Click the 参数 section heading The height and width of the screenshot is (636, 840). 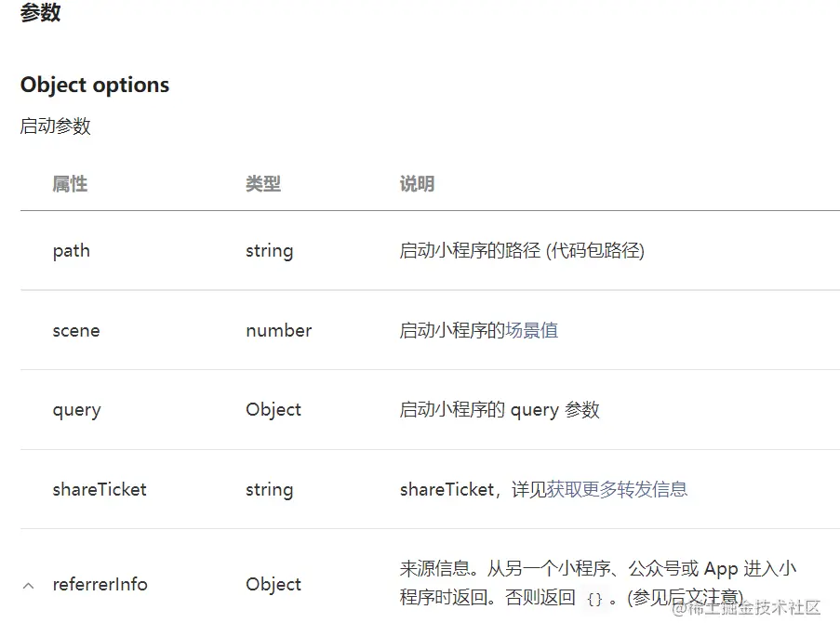40,13
